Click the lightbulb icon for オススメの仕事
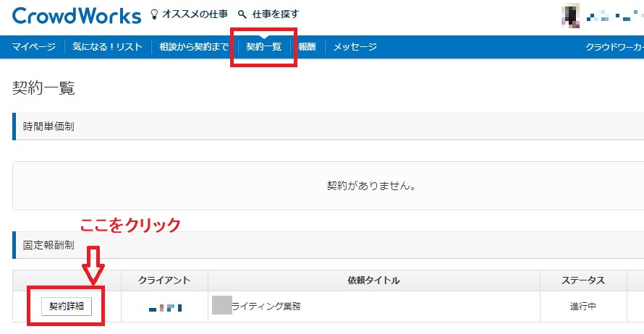Screen dimensions: 644x334 point(153,14)
